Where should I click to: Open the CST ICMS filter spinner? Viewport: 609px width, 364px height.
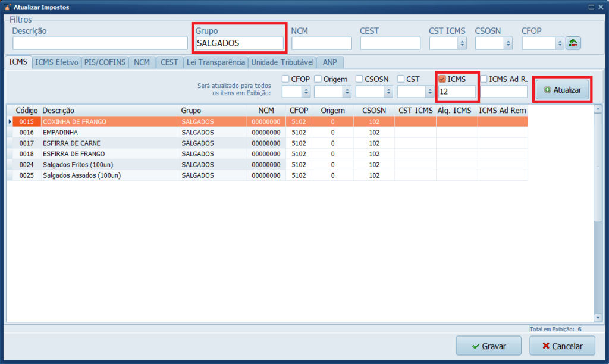(462, 43)
